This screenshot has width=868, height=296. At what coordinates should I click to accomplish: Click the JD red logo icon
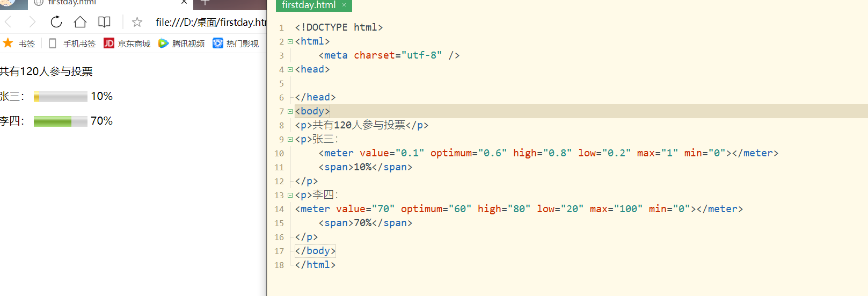tap(109, 43)
